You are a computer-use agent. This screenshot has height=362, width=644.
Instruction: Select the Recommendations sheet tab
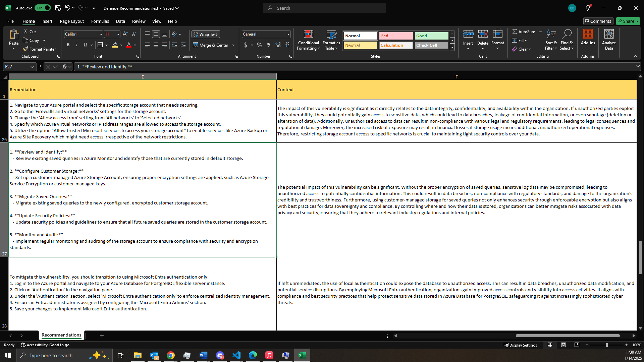point(61,335)
